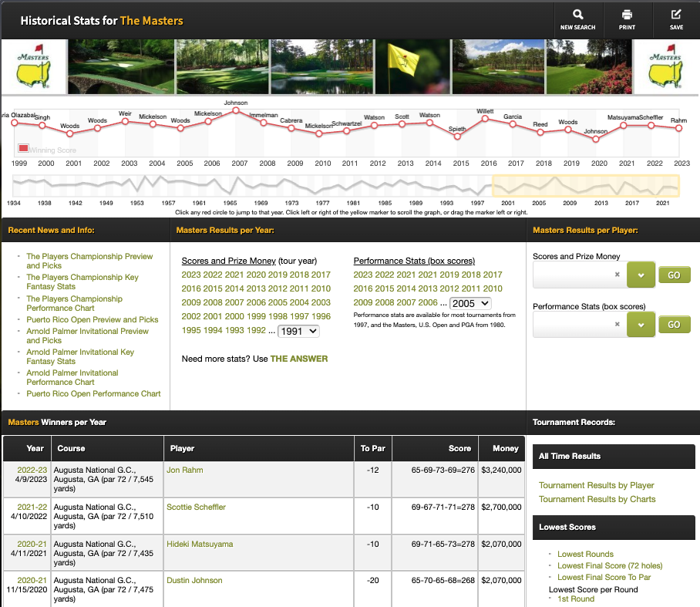Viewport: 700px width, 607px height.
Task: Open Arnold Palmer Invitational Key Fantasy Stats
Action: coord(80,356)
